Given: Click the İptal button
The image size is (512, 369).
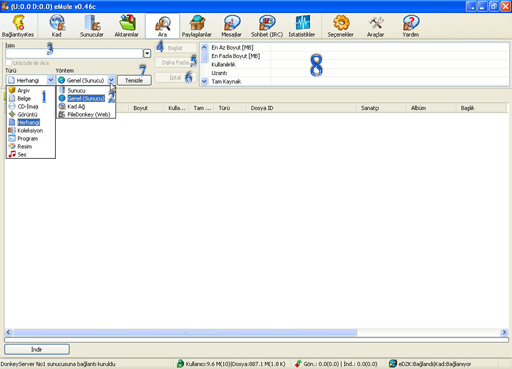Looking at the screenshot, I should point(175,77).
